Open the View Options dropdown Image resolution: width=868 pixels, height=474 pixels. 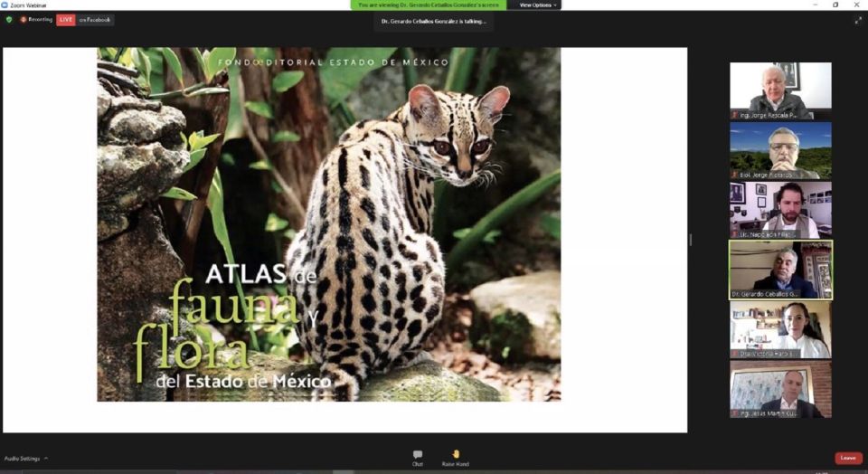(537, 5)
